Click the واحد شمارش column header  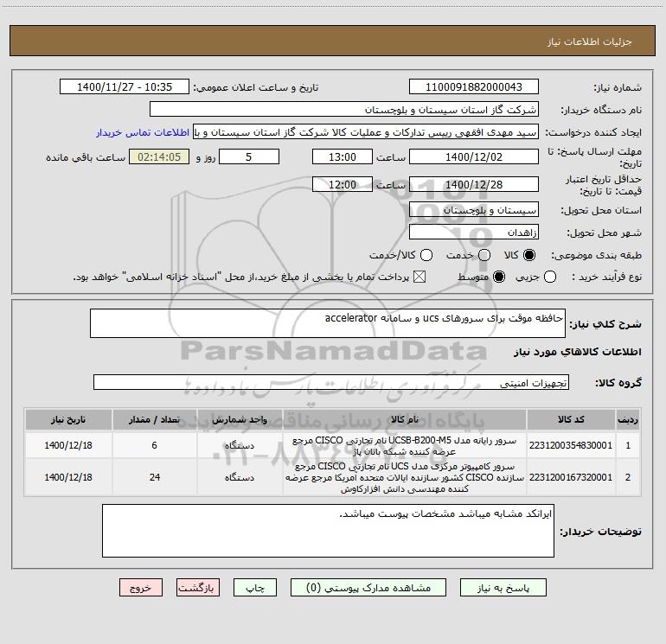pos(240,419)
